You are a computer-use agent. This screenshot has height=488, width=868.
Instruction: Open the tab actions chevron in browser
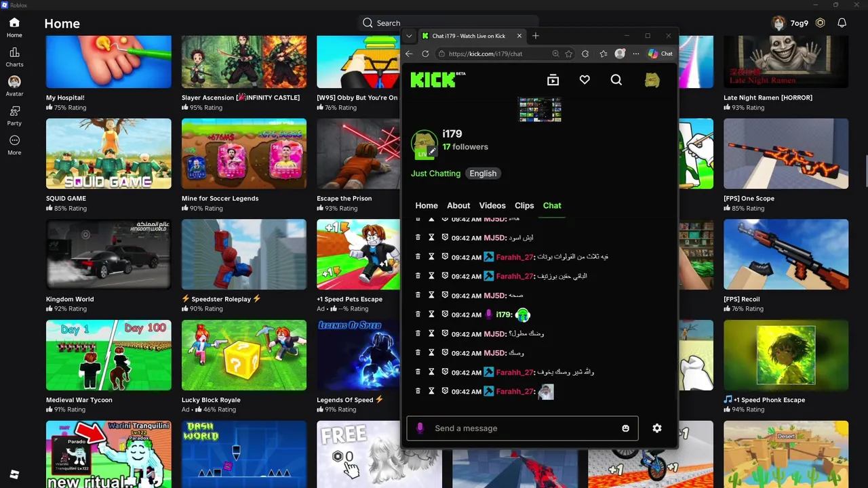[409, 36]
